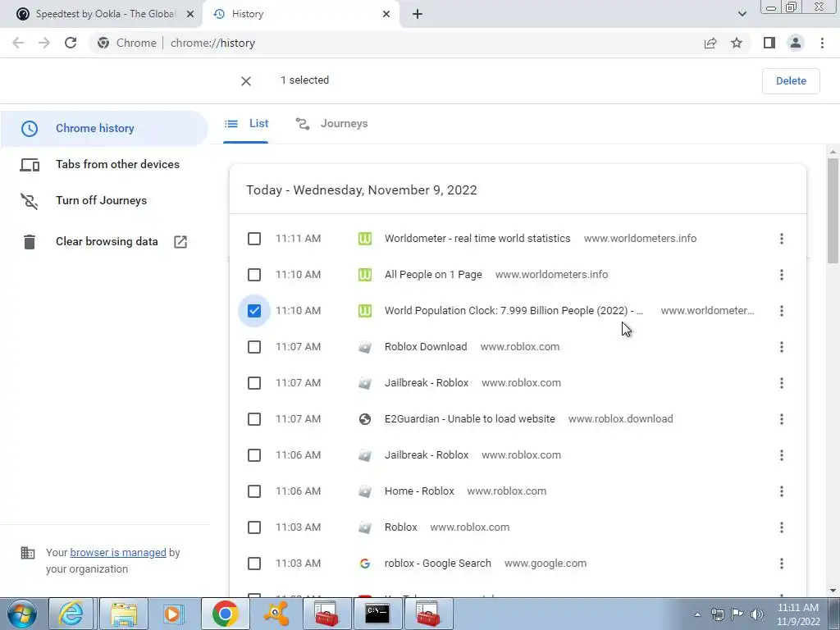Click Turn off Journeys
The width and height of the screenshot is (840, 630).
pyautogui.click(x=84, y=200)
